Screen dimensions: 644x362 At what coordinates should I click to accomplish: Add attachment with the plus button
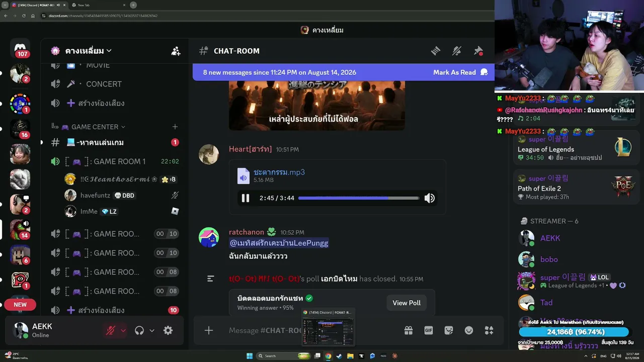coord(209,330)
